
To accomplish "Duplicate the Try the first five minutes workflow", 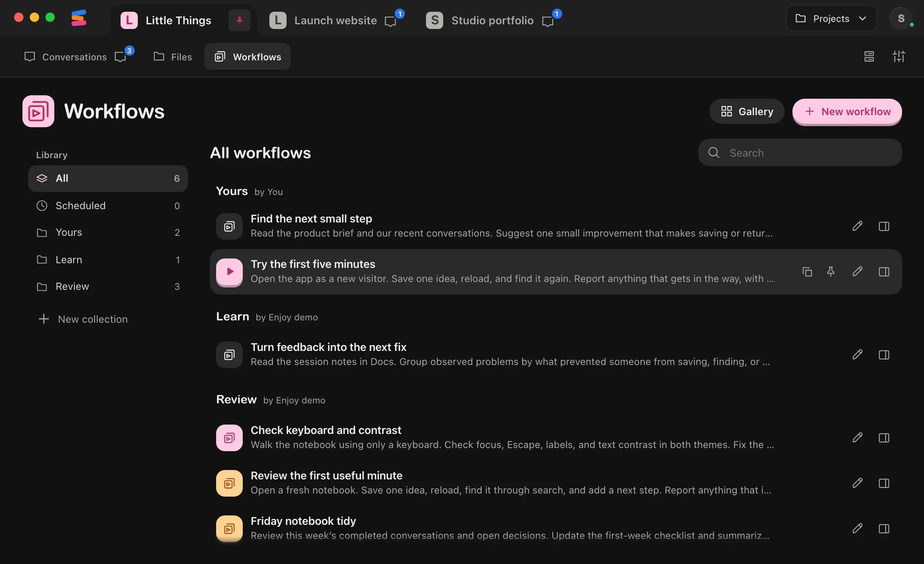I will coord(807,271).
